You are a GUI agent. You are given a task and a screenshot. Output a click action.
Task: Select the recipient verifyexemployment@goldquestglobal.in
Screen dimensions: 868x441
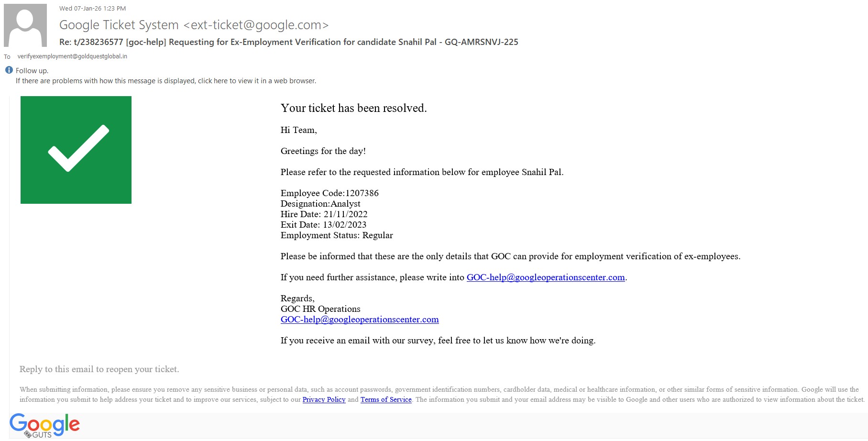(72, 56)
